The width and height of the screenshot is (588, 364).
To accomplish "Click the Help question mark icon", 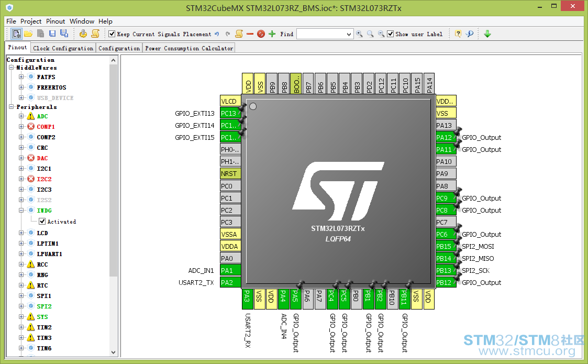I will click(458, 34).
